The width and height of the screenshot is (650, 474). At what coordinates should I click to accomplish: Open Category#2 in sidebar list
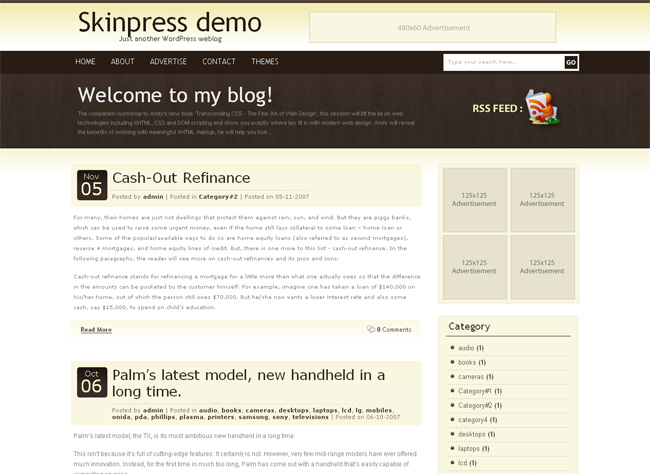[475, 406]
